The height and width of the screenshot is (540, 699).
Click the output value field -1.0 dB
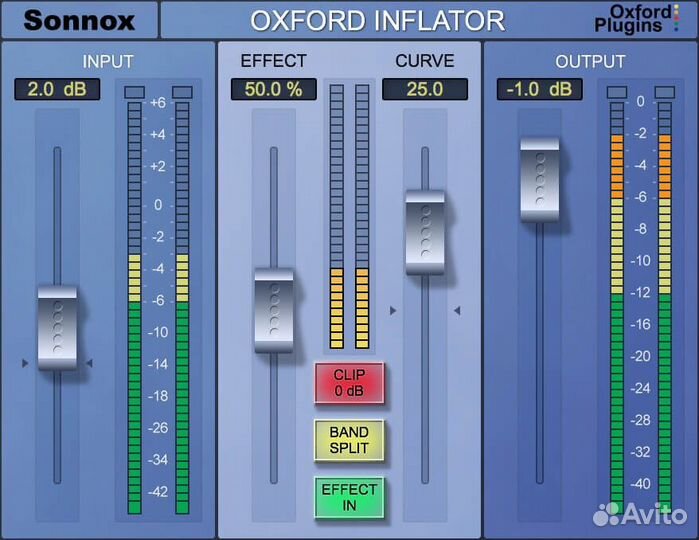click(540, 89)
